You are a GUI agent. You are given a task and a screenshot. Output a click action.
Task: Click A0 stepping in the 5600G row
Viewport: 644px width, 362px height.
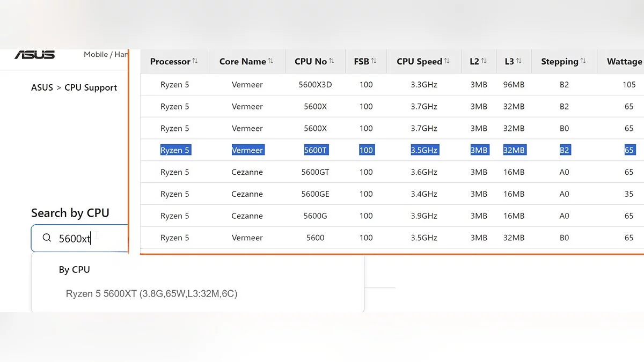[x=564, y=216]
